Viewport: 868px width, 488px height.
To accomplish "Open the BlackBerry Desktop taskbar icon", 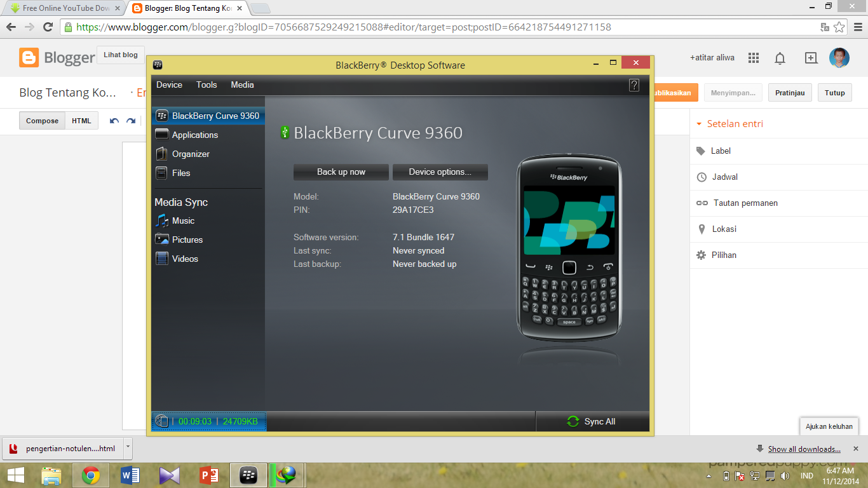I will tap(248, 475).
